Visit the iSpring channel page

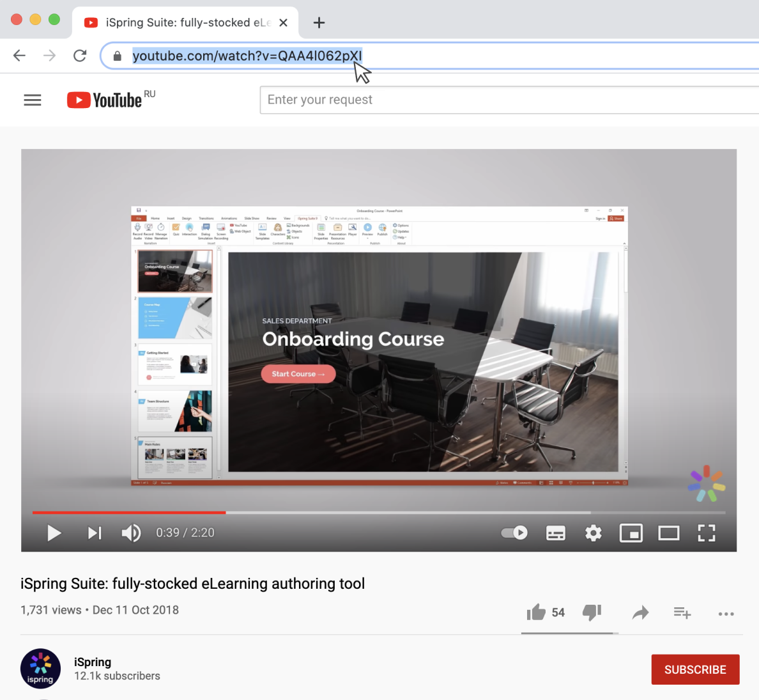92,662
